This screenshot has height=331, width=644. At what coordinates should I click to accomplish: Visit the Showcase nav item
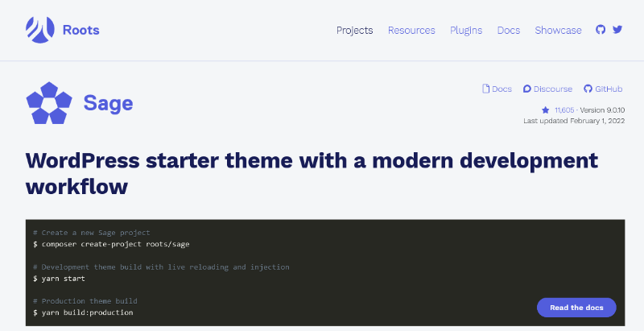coord(558,31)
